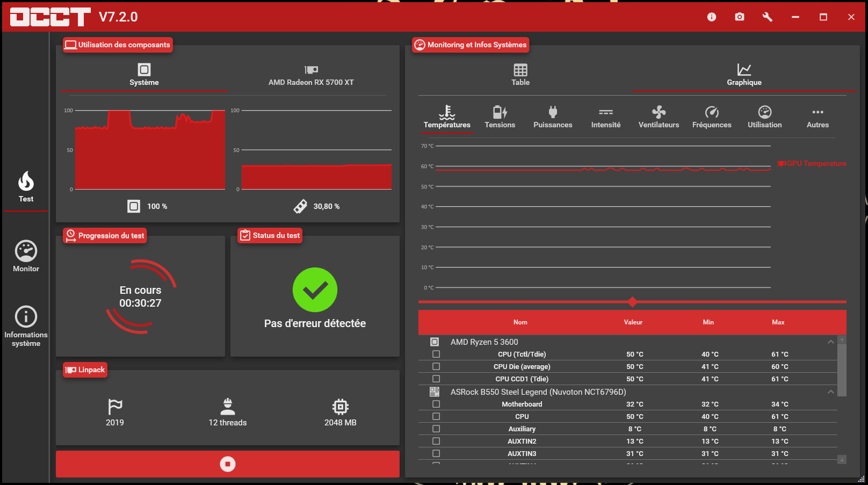Collapse the ASRock B550 Steel Legend group
Image resolution: width=868 pixels, height=485 pixels.
coord(830,392)
